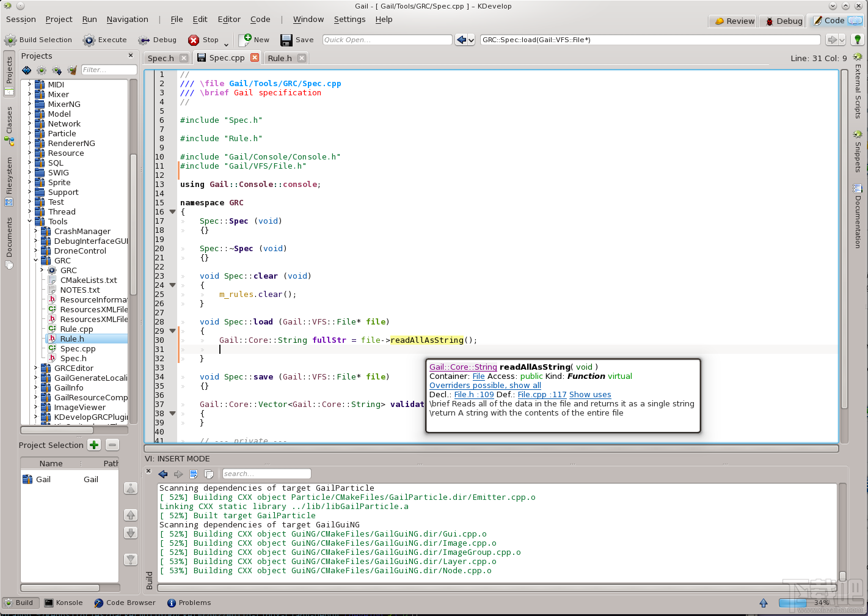The image size is (868, 616).
Task: Toggle the Problems tool view
Action: 189,603
